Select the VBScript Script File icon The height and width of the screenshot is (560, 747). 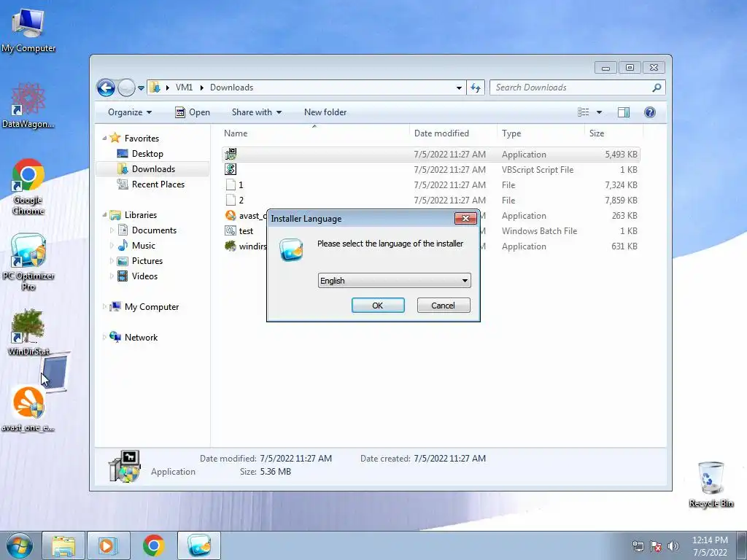coord(231,169)
